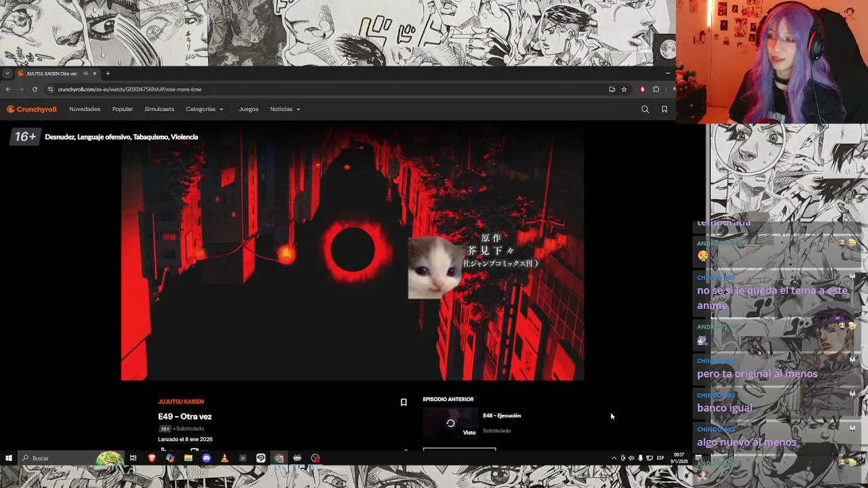Click chat message 'pero ta original al menos'

[x=757, y=374]
